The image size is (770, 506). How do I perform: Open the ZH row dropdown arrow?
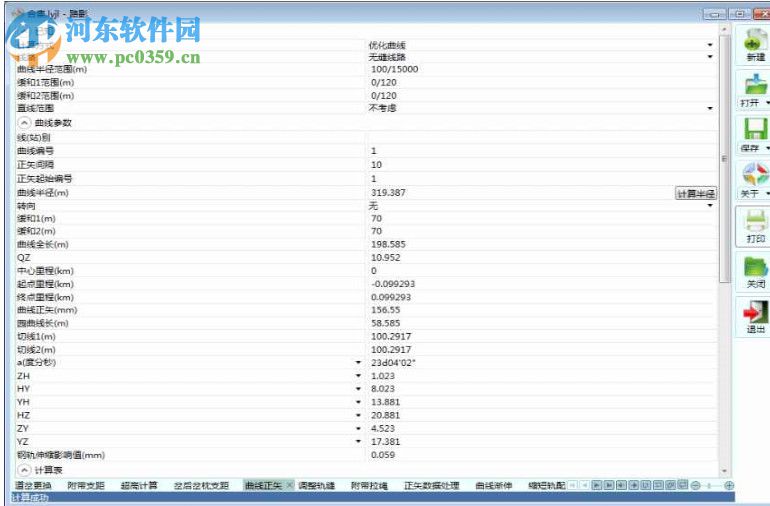click(358, 376)
